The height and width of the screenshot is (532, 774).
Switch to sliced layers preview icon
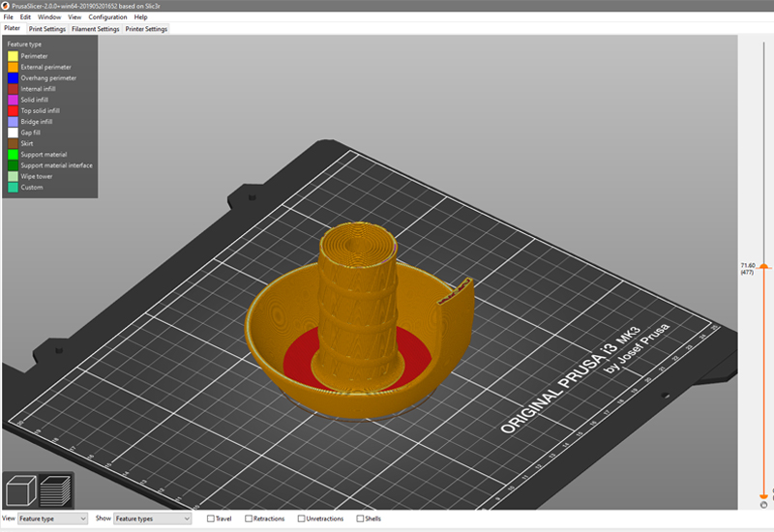pos(57,489)
